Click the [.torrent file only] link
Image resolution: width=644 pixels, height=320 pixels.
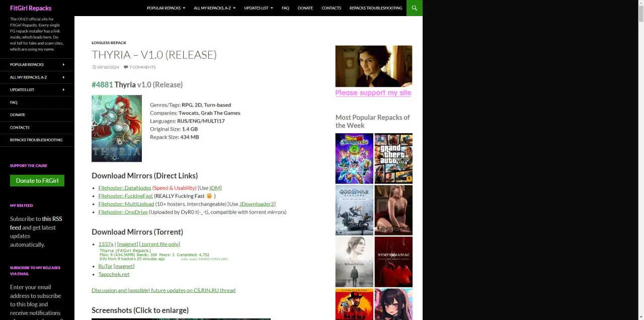[x=159, y=244]
